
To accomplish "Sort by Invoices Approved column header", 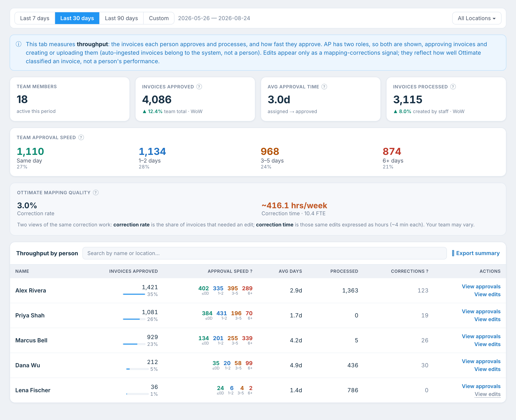I will coord(133,271).
